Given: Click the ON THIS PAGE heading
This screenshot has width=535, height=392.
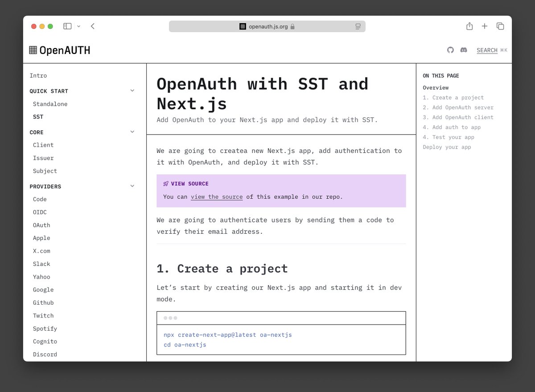Looking at the screenshot, I should 441,76.
